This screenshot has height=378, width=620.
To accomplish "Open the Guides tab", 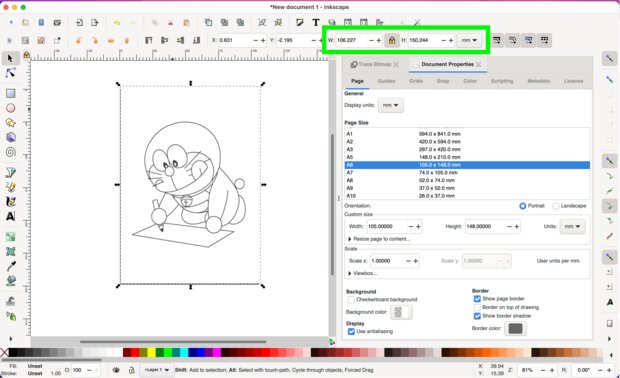I will (x=386, y=81).
